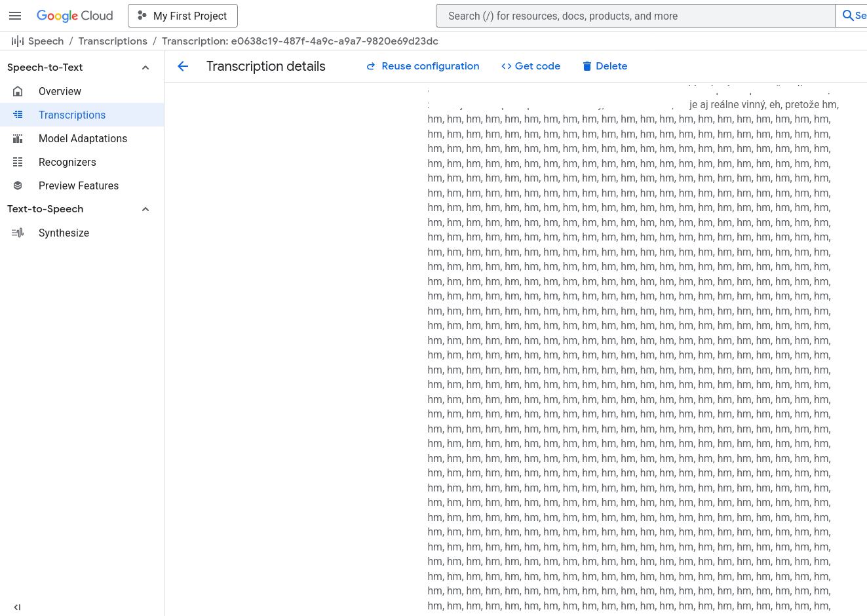Select Transcriptions in the sidebar
867x616 pixels.
coord(72,115)
